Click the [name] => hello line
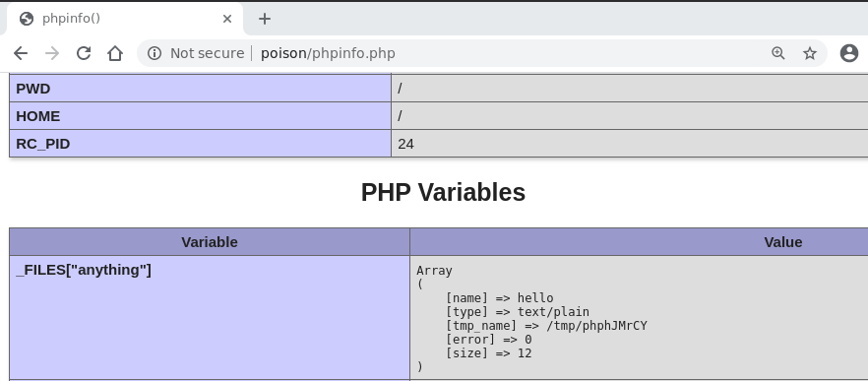This screenshot has height=381, width=868. (499, 298)
